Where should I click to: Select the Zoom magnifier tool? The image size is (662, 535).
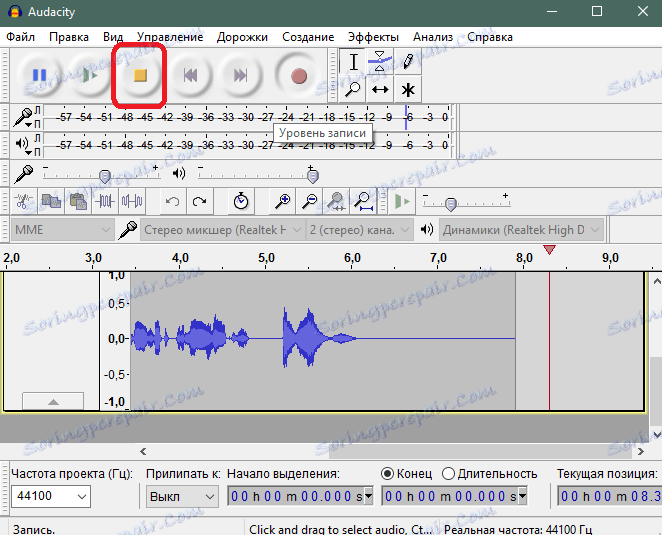353,90
